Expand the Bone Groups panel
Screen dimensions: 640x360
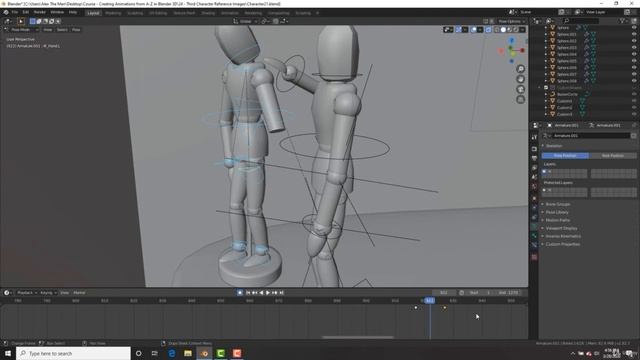pos(558,204)
